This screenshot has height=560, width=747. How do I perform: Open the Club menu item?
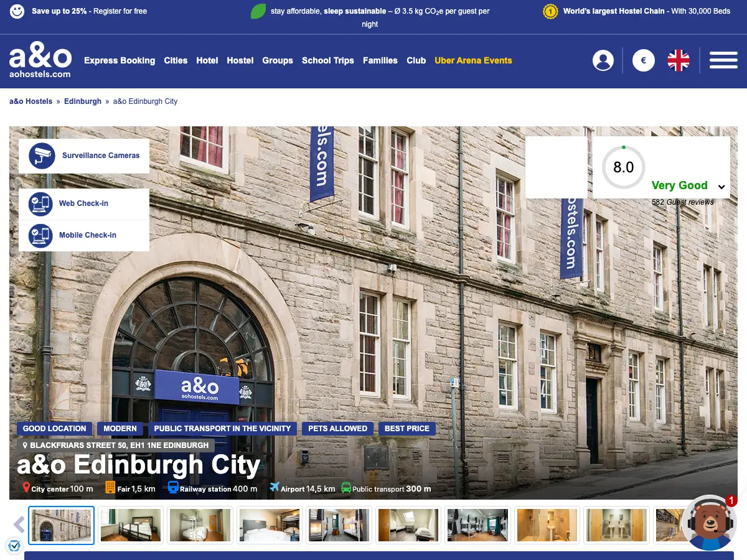pos(416,60)
